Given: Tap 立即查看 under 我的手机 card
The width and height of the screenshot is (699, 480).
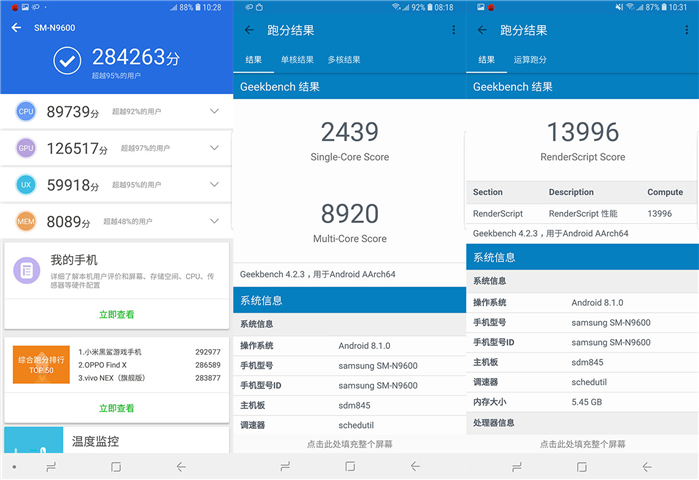Looking at the screenshot, I should [x=116, y=315].
